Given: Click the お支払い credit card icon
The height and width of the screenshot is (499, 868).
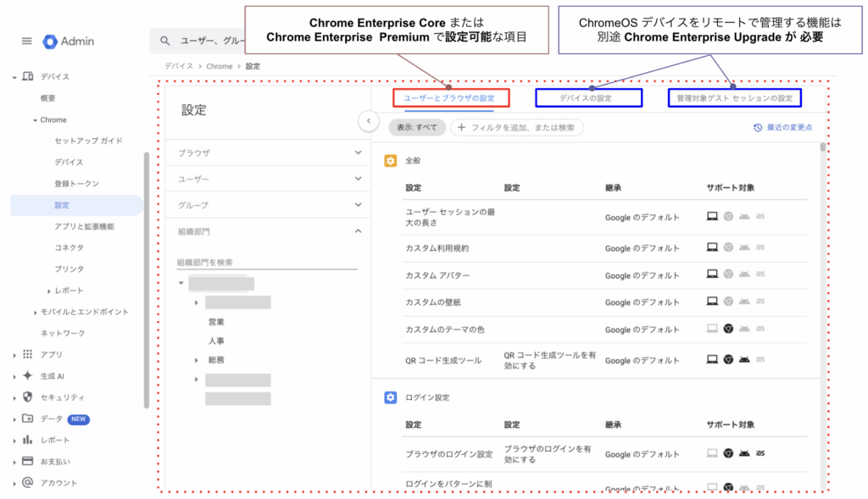Looking at the screenshot, I should coord(28,461).
